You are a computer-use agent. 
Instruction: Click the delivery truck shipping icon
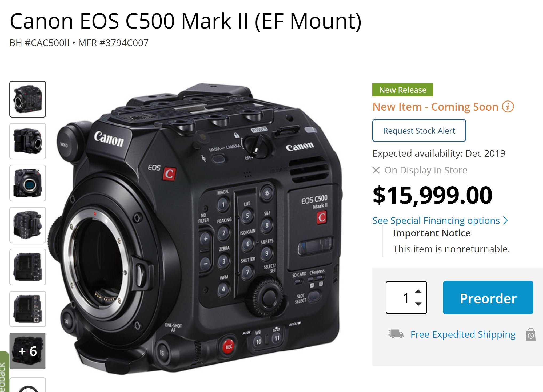pyautogui.click(x=395, y=334)
